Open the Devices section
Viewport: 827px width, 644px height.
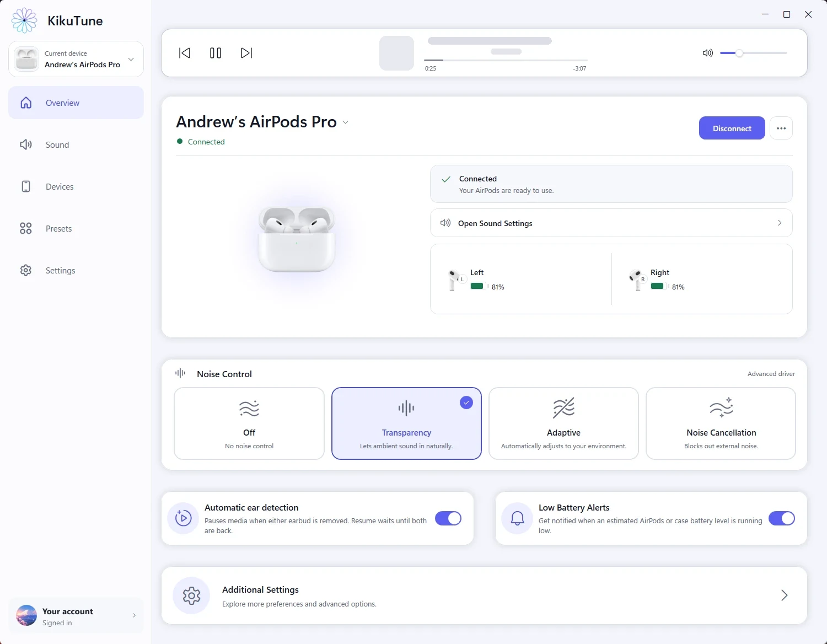click(x=76, y=186)
